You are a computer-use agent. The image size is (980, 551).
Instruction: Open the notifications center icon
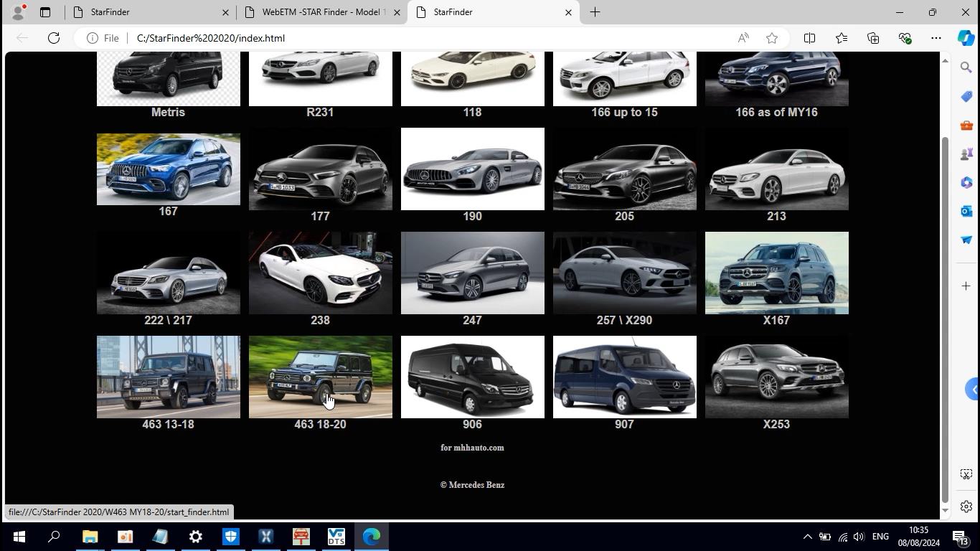961,537
